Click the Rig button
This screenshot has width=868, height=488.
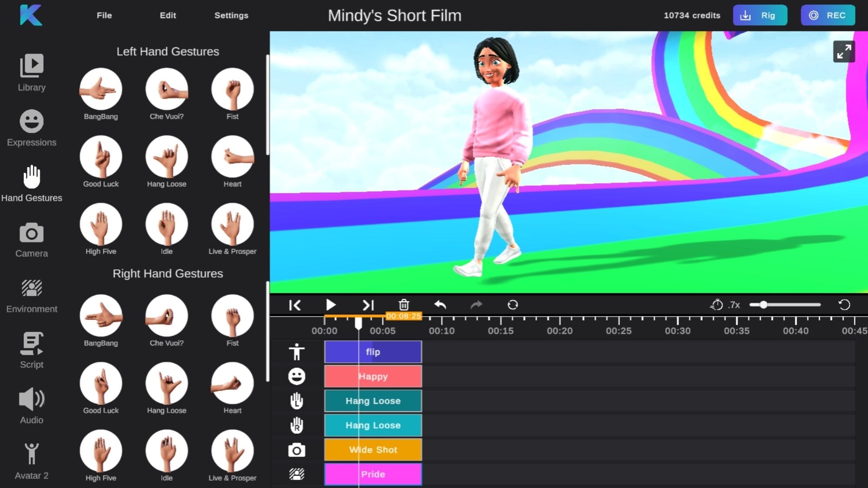click(759, 15)
